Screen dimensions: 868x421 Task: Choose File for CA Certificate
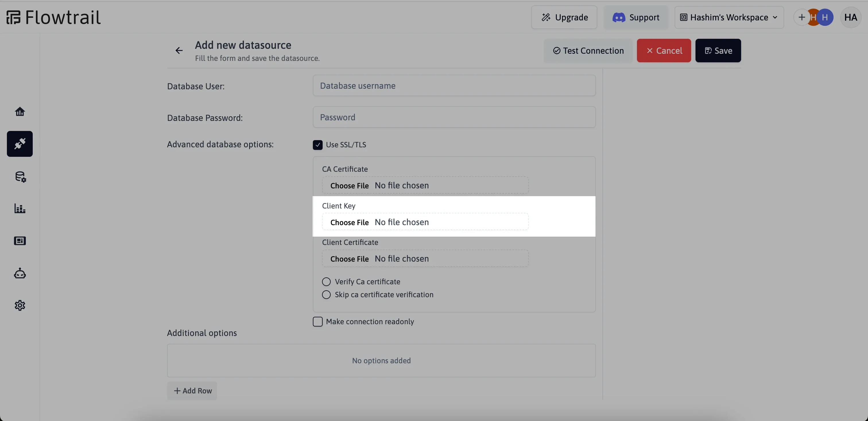tap(349, 186)
